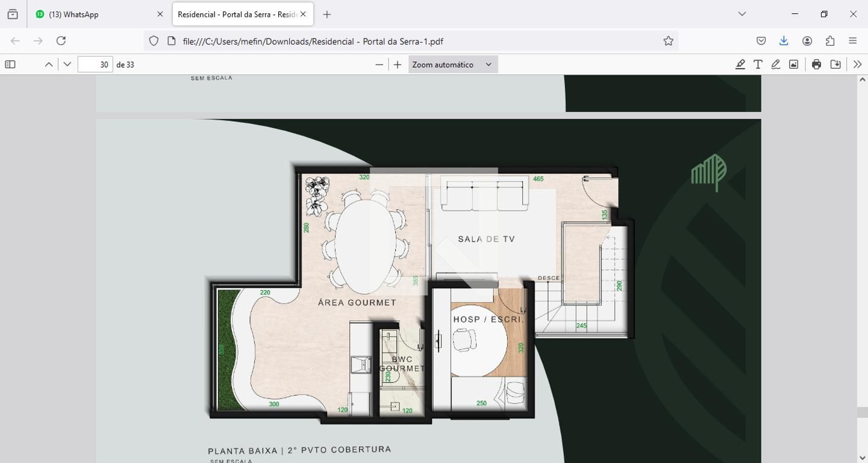Select the highlight tool

coord(740,65)
